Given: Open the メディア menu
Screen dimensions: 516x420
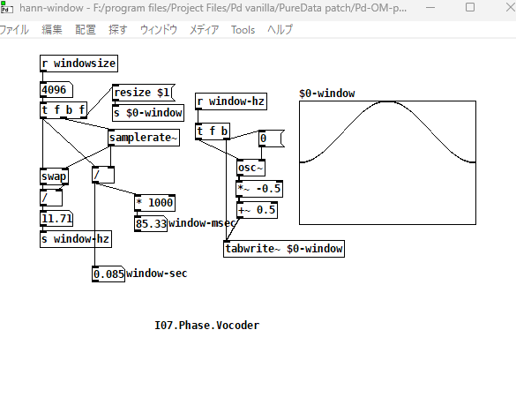Looking at the screenshot, I should (x=204, y=30).
